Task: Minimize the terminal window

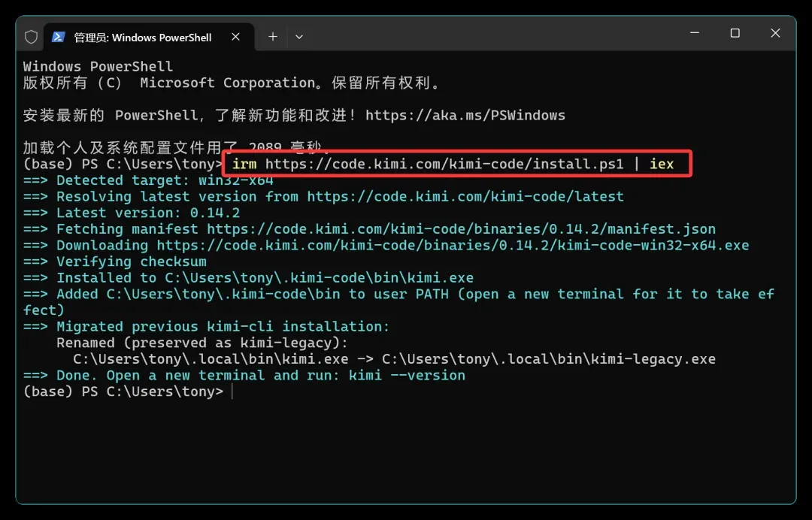Action: 695,33
